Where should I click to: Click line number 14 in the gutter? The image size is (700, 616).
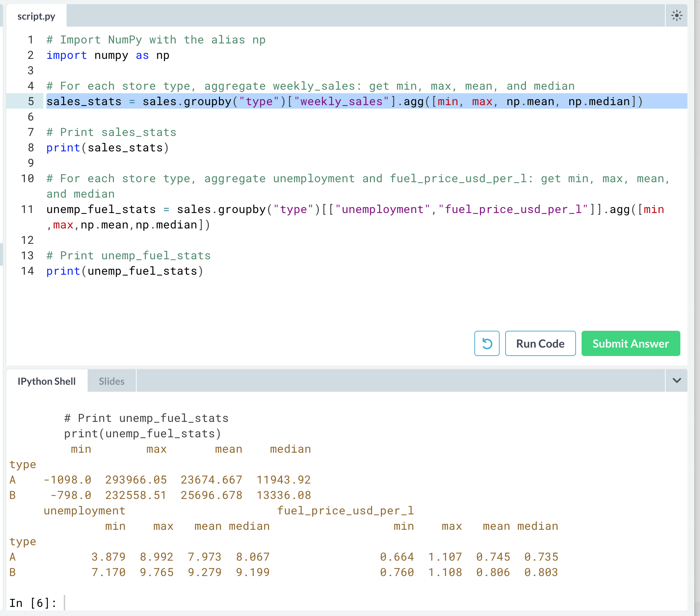coord(27,271)
